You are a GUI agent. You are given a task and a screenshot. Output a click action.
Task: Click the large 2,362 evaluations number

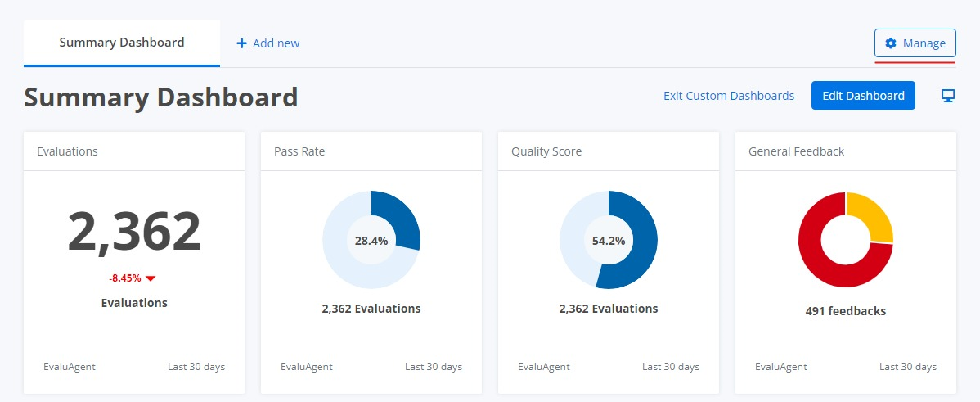click(134, 232)
